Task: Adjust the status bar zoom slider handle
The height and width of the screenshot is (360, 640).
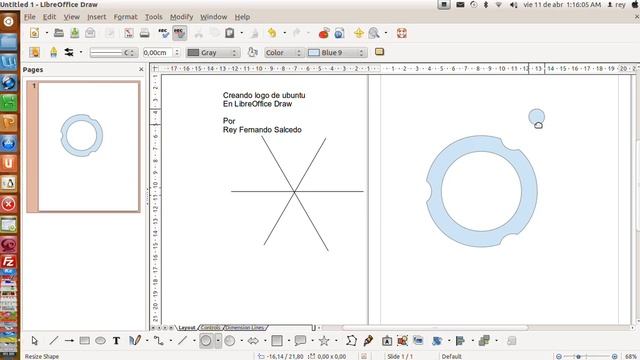Action: pyautogui.click(x=578, y=356)
